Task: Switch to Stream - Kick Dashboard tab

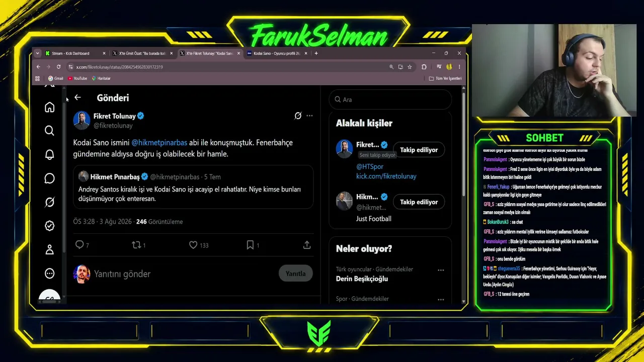Action: point(75,53)
